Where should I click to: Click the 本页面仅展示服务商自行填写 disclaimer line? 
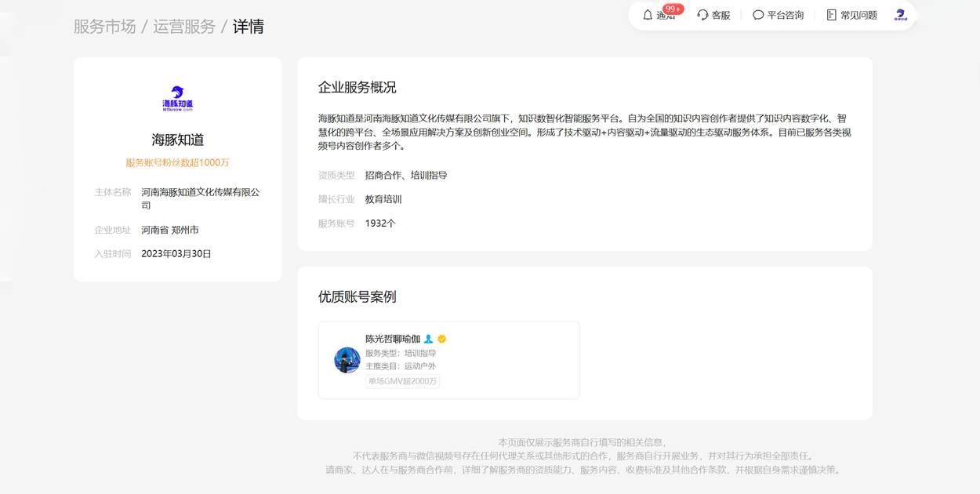[584, 442]
